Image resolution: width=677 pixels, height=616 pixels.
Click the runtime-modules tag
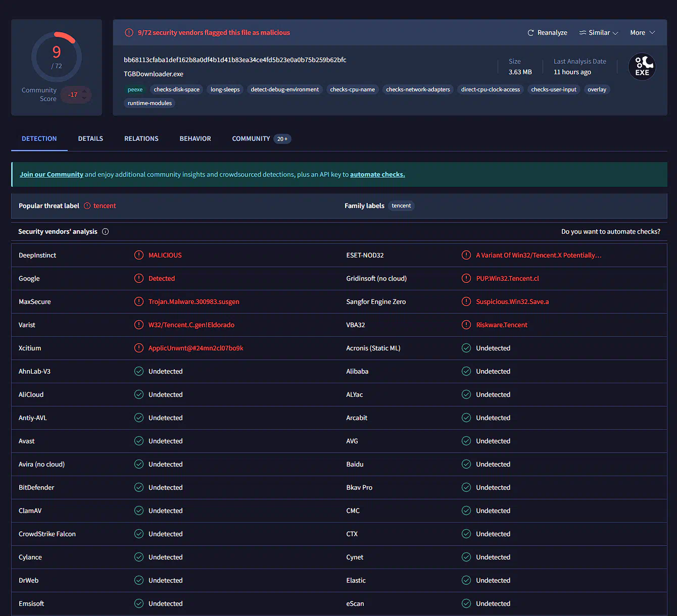150,104
